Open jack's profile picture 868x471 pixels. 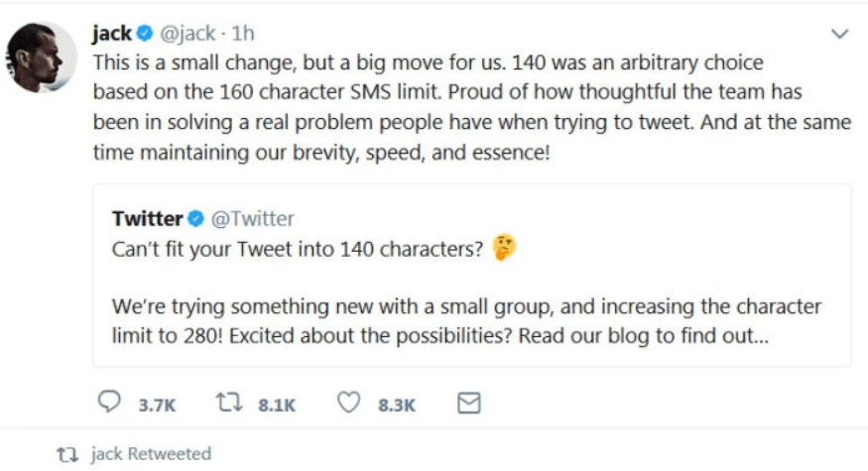(x=41, y=58)
